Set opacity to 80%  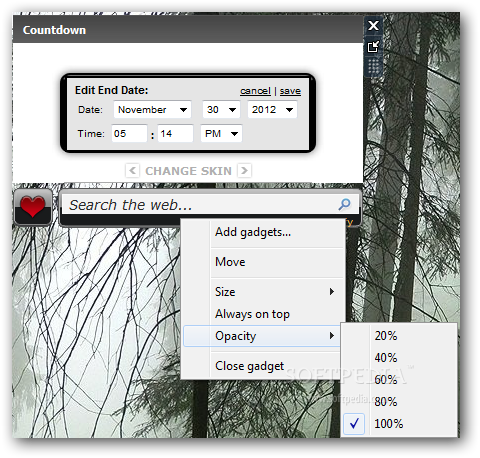pyautogui.click(x=399, y=402)
